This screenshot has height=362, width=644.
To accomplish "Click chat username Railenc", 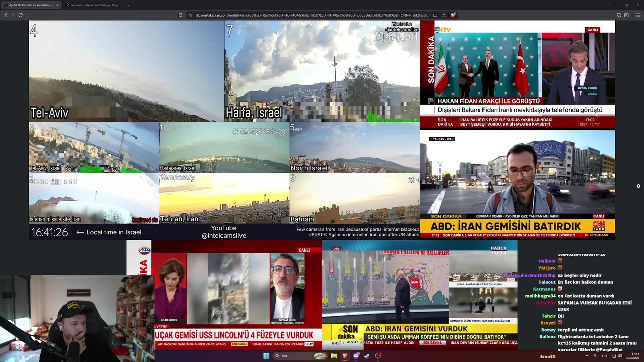I will [547, 336].
